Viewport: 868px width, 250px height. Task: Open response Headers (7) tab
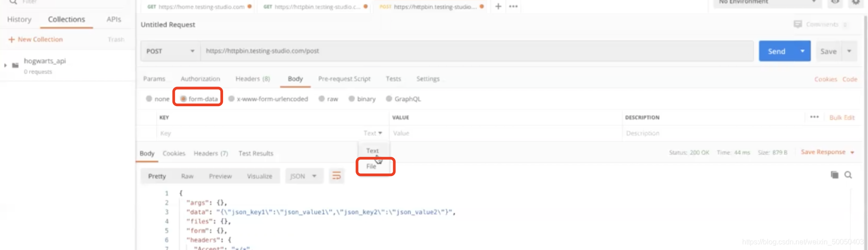[211, 153]
